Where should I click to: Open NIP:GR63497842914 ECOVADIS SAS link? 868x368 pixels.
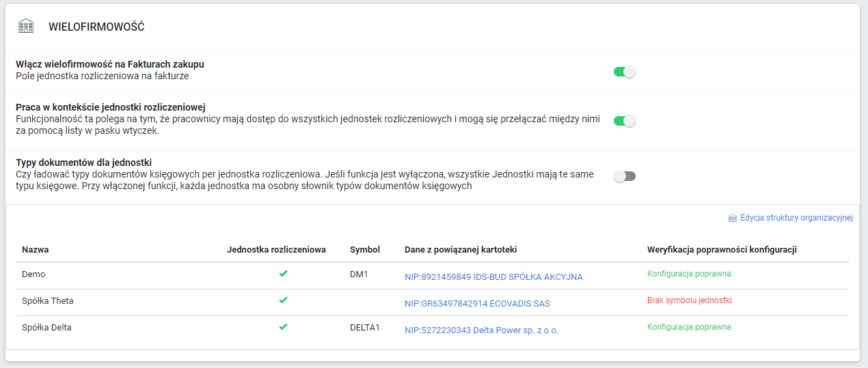(x=477, y=304)
